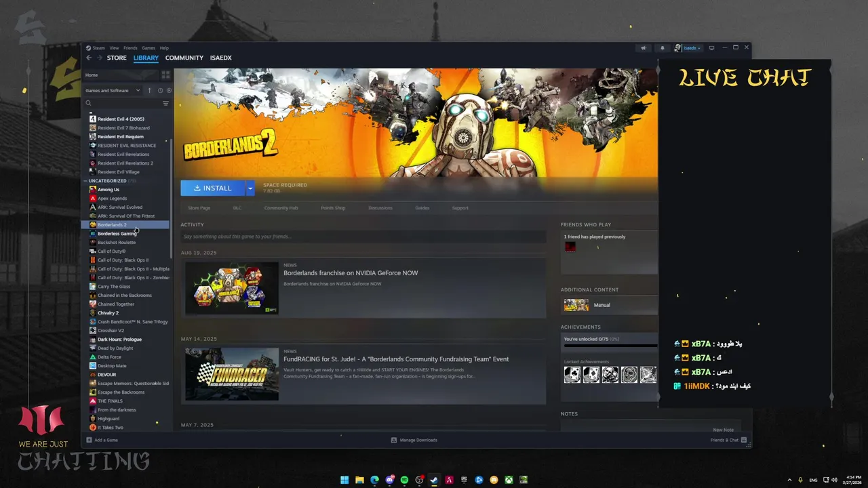Open Microsoft Edge from taskbar
The image size is (868, 488).
coord(374,480)
